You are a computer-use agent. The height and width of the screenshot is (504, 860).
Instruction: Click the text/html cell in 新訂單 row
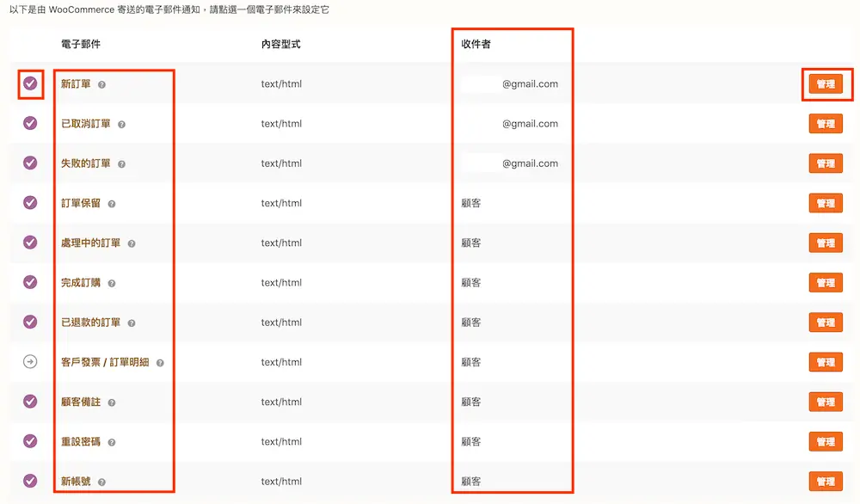[281, 84]
